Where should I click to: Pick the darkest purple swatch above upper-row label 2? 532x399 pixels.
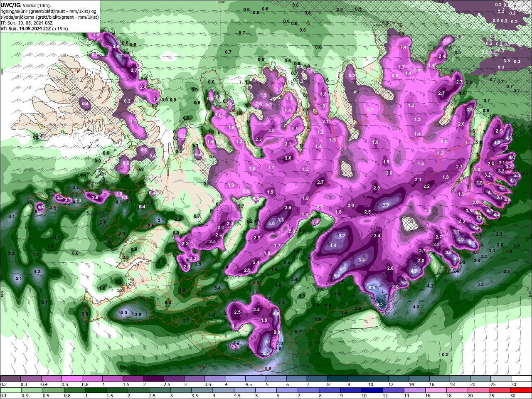(153, 379)
